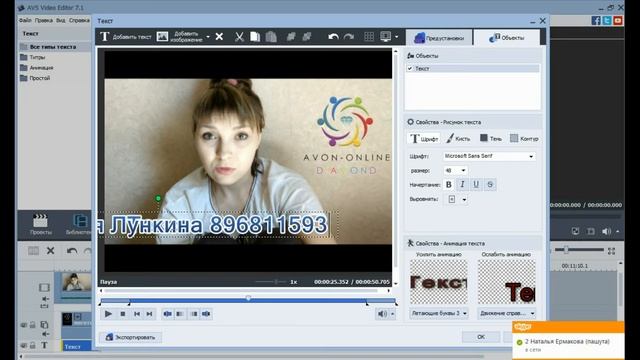Open the Font properties tab
This screenshot has width=640, height=360.
(424, 139)
